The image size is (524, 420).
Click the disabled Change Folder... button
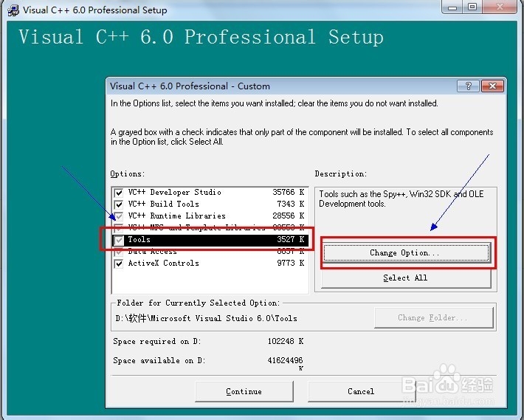(x=433, y=317)
